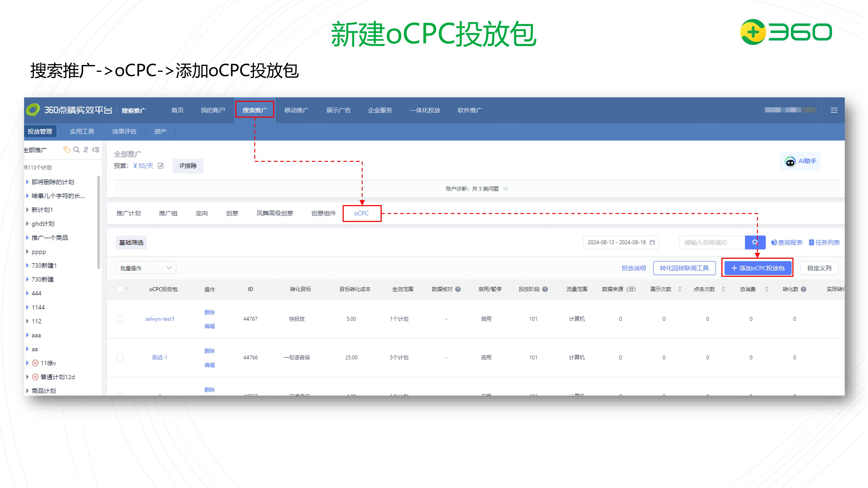Viewport: 868px width, 488px height.
Task: Open the AI助手 assistant
Action: [800, 161]
